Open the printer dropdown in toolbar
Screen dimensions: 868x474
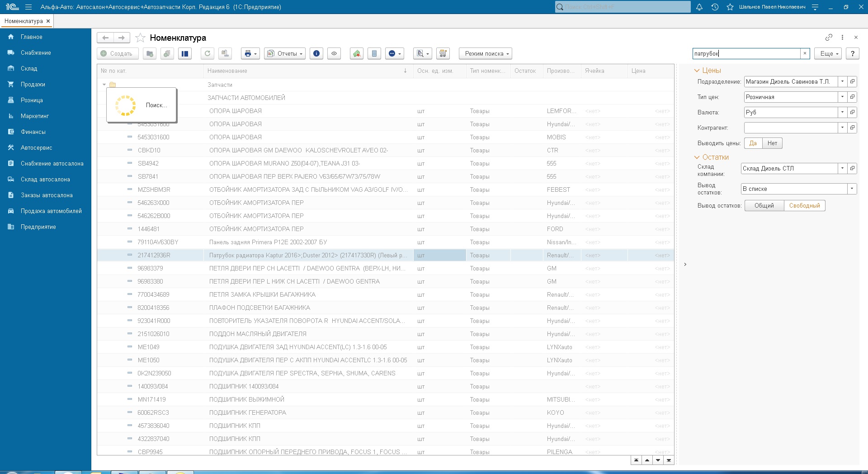tap(250, 53)
